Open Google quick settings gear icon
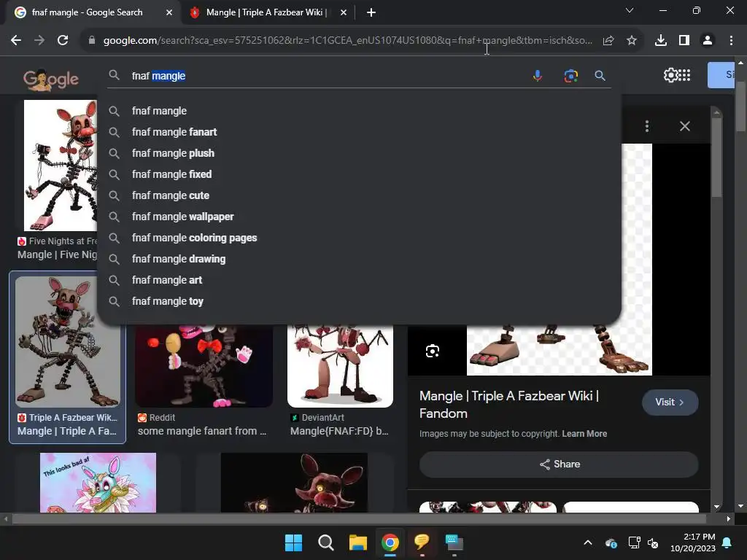 pyautogui.click(x=671, y=75)
